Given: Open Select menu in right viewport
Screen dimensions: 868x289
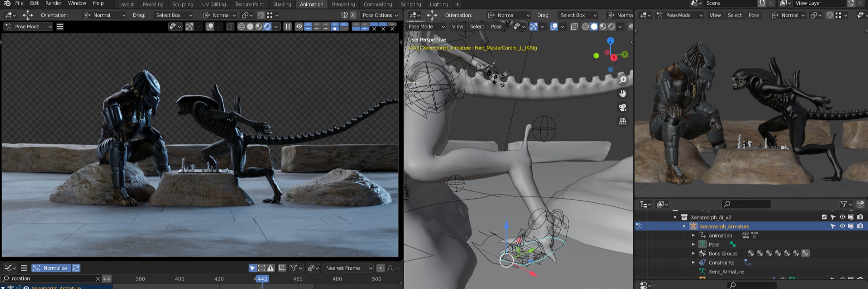Looking at the screenshot, I should point(735,15).
